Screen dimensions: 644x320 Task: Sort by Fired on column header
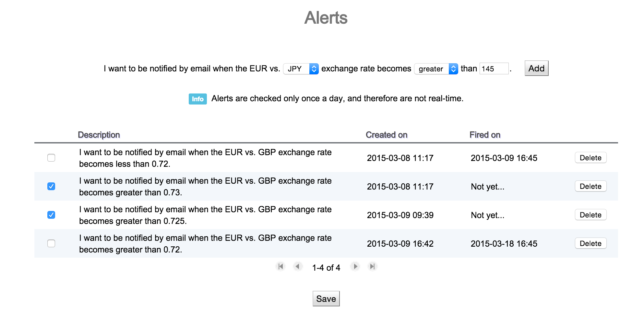pyautogui.click(x=485, y=135)
